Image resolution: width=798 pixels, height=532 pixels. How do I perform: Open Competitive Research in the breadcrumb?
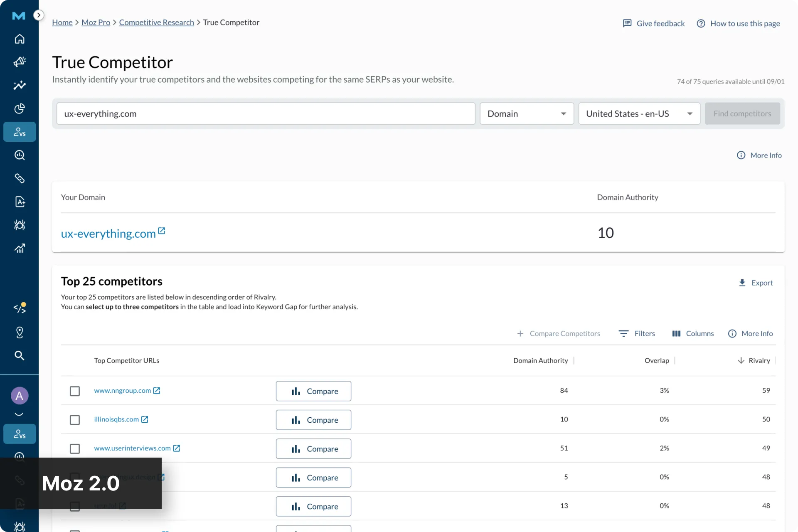tap(157, 22)
